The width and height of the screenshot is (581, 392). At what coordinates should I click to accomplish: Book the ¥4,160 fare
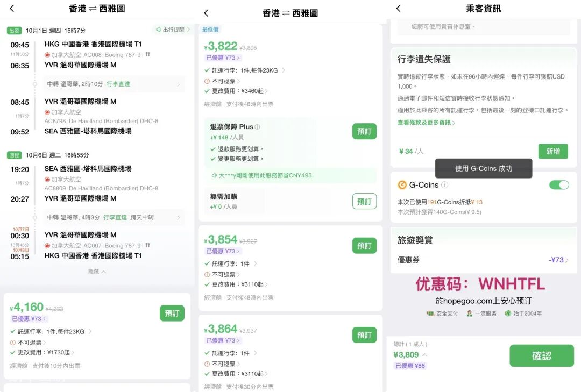point(172,313)
